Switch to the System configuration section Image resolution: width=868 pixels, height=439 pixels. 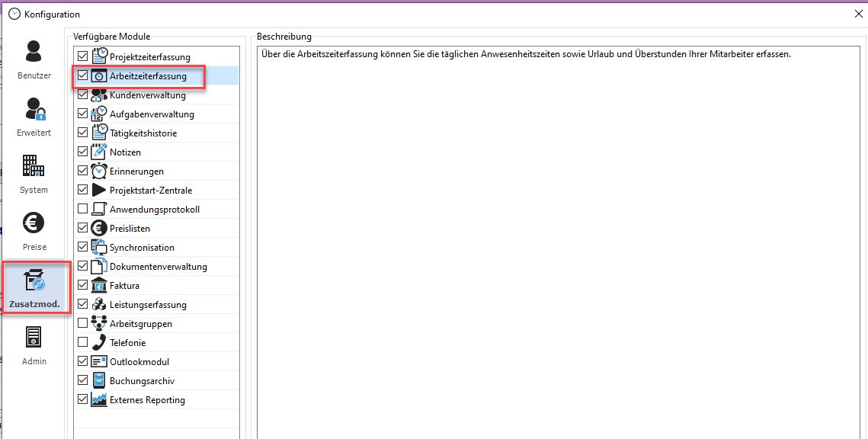point(34,174)
